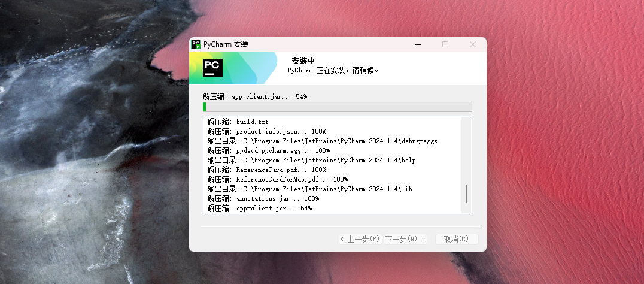Click the log list scrollbar thumb

pos(466,194)
